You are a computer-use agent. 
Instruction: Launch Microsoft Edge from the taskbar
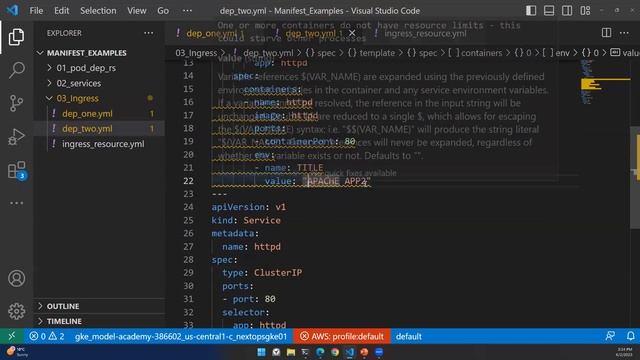pos(320,352)
